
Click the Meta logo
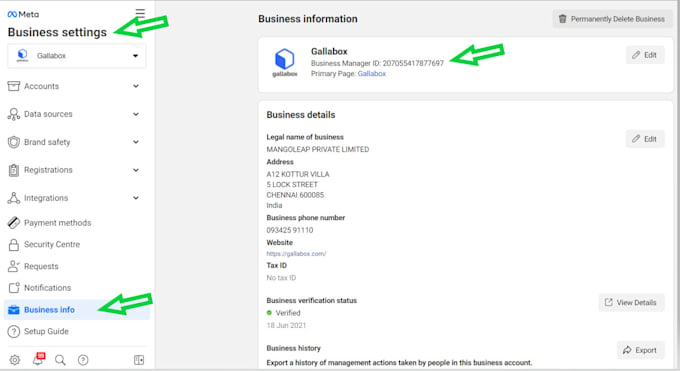(x=23, y=14)
